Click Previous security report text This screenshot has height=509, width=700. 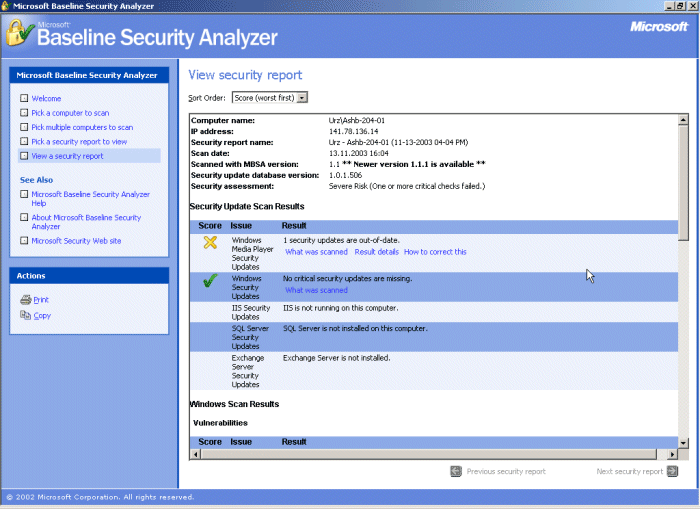pos(506,471)
